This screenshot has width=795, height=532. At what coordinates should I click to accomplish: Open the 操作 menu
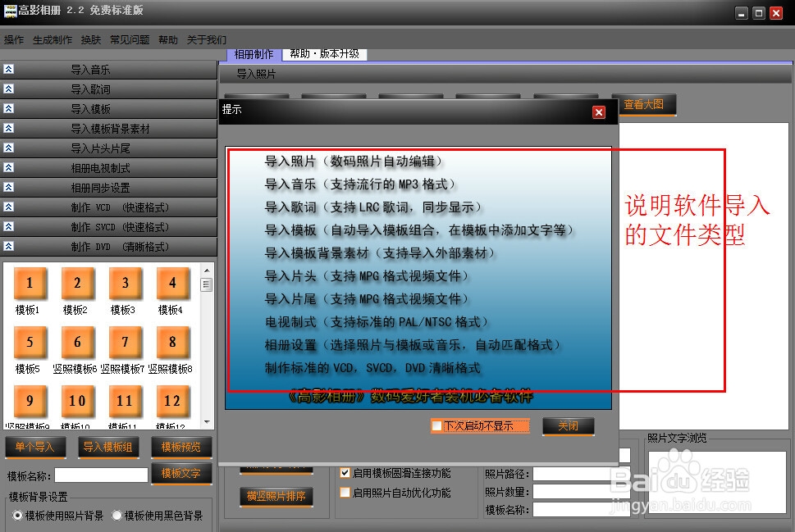14,39
